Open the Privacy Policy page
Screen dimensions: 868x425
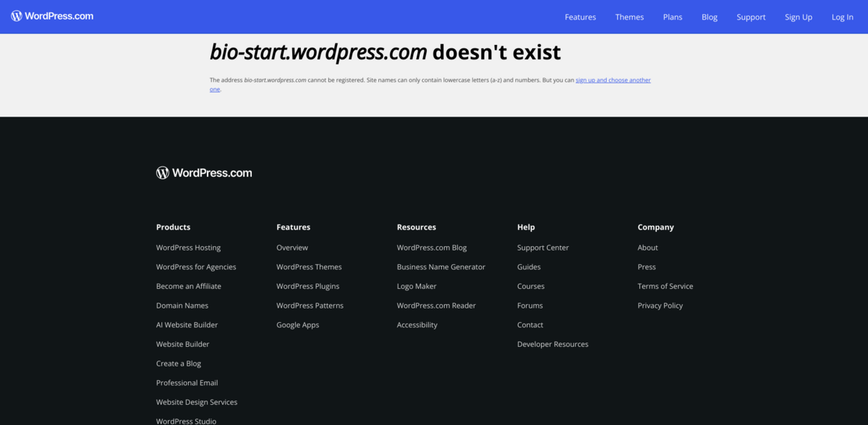pos(660,305)
